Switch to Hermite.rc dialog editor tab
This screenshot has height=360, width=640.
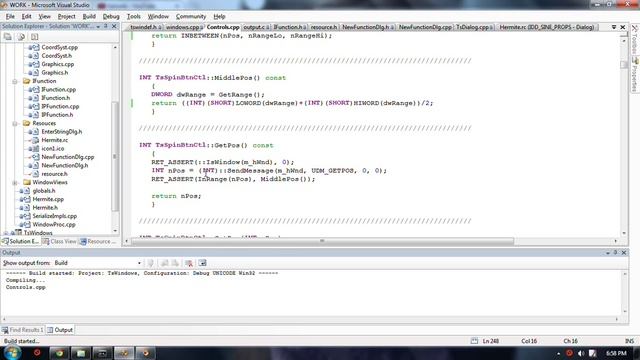[547, 27]
